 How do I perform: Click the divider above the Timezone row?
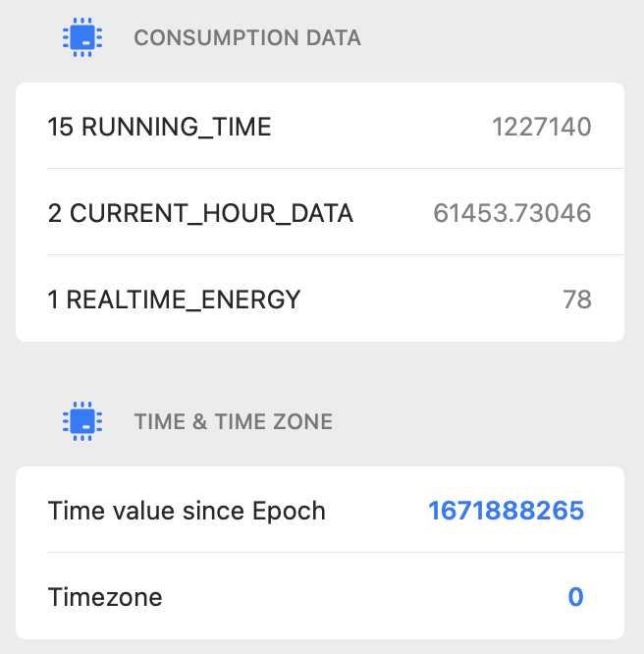tap(334, 553)
